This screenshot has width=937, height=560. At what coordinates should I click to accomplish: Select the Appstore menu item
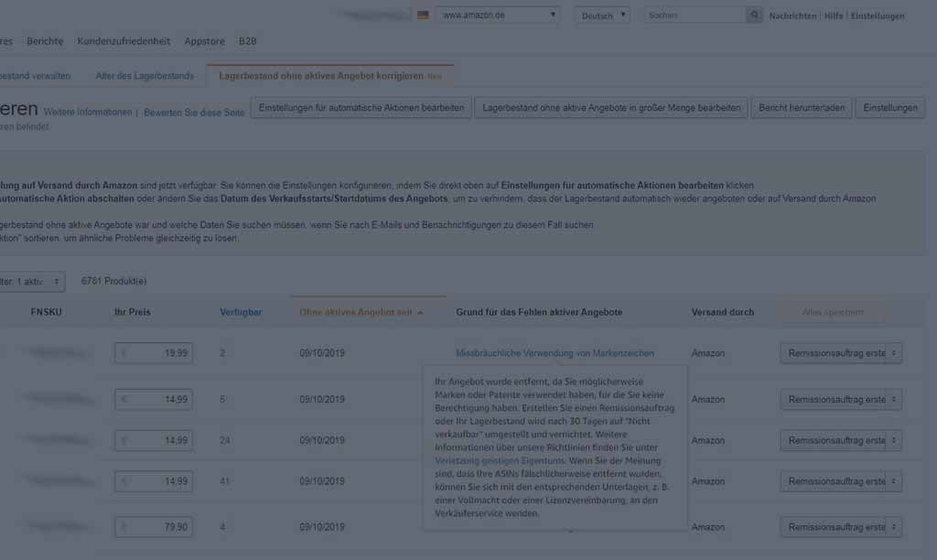204,41
